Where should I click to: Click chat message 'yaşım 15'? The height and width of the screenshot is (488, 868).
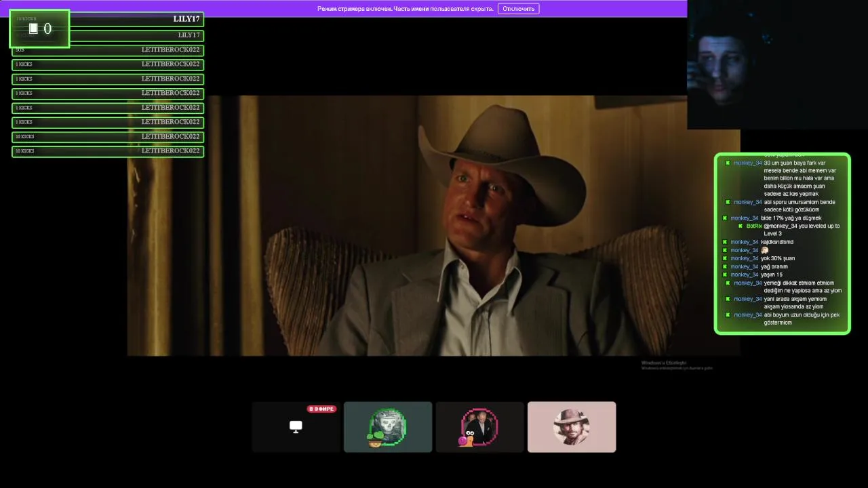(772, 274)
